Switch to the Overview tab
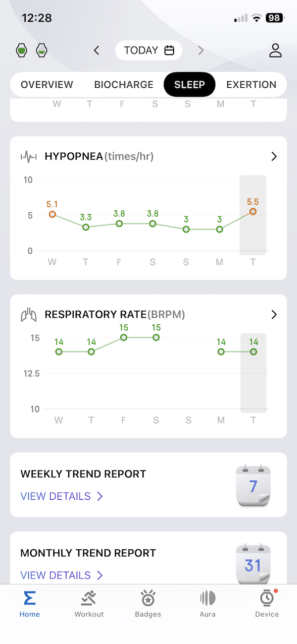 [x=47, y=85]
